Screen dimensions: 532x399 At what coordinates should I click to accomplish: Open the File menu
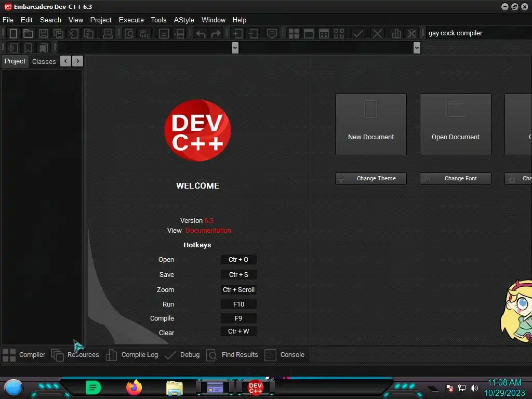(8, 20)
